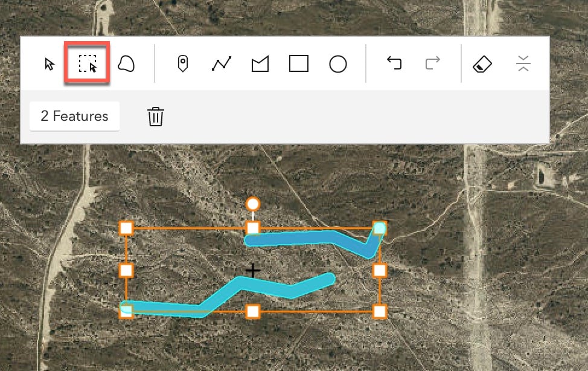Activate the polyline drawing tool
The height and width of the screenshot is (371, 588).
tap(221, 63)
